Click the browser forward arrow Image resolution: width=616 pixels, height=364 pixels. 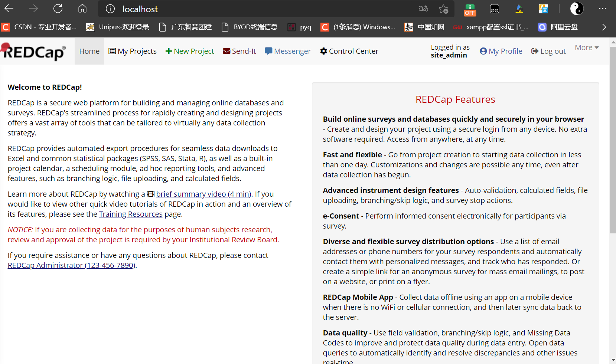click(x=33, y=9)
